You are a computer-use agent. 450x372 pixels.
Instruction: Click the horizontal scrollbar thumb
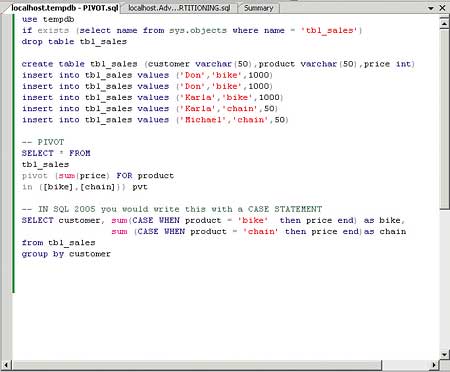click(197, 365)
